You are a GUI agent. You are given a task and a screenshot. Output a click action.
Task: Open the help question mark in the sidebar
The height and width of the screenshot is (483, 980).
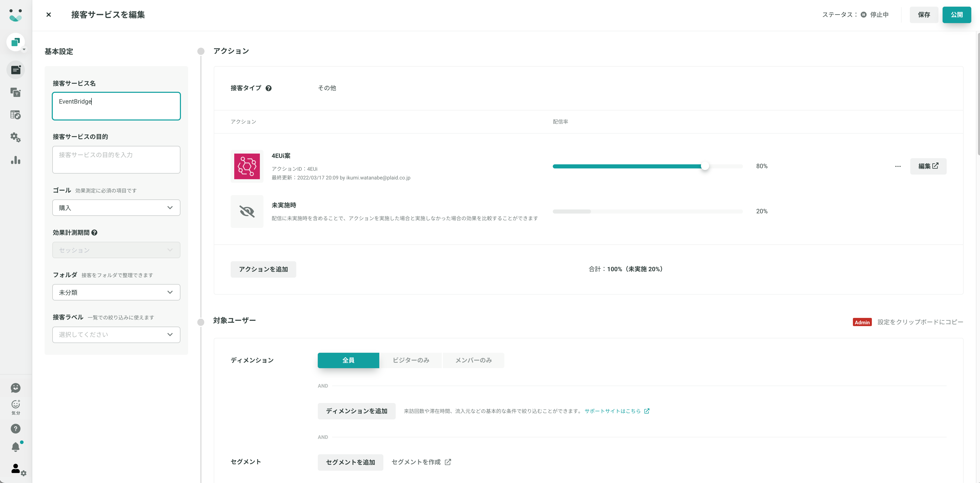(16, 429)
